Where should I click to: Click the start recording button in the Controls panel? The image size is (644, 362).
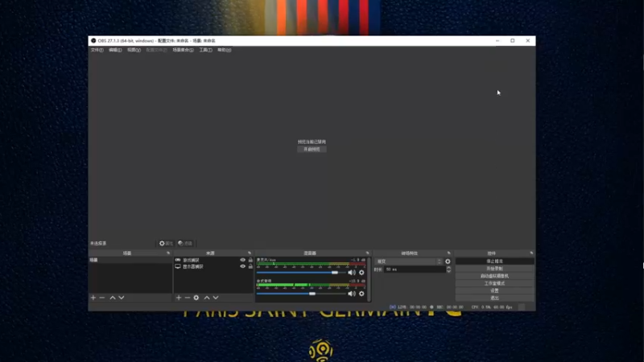[x=494, y=269]
